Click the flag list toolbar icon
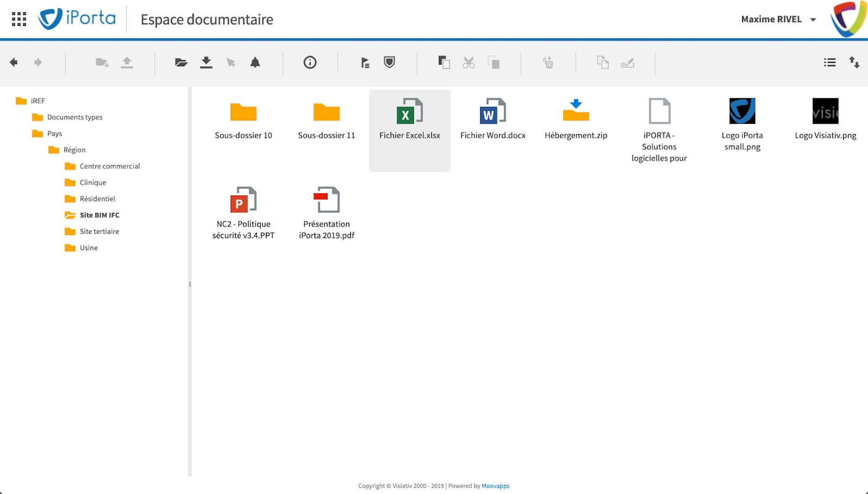Image resolution: width=868 pixels, height=494 pixels. 365,62
